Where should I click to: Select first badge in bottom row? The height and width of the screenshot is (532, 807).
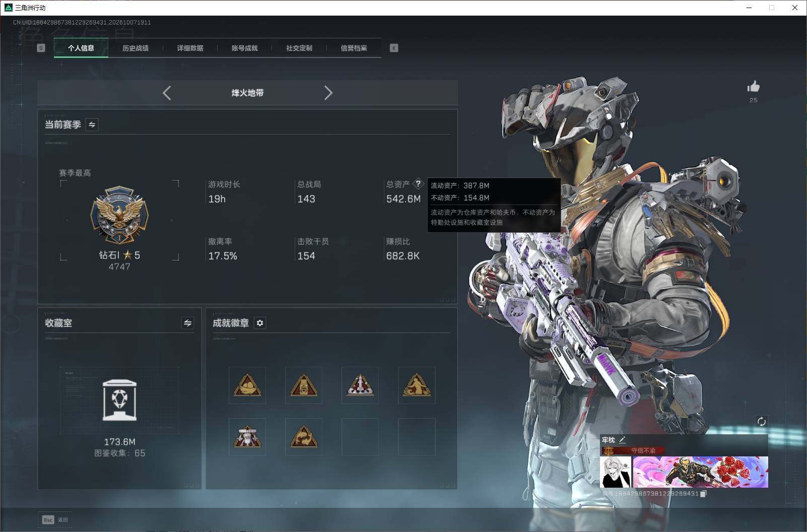(x=247, y=437)
